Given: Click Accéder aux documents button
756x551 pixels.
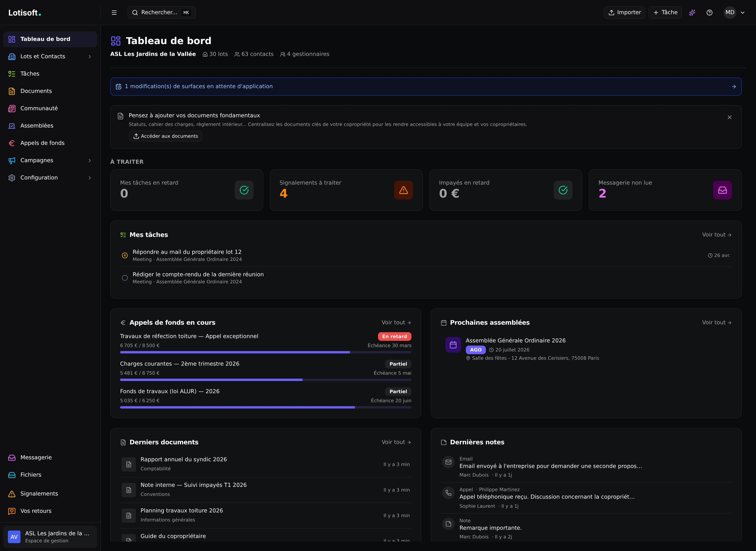Looking at the screenshot, I should click(x=166, y=136).
